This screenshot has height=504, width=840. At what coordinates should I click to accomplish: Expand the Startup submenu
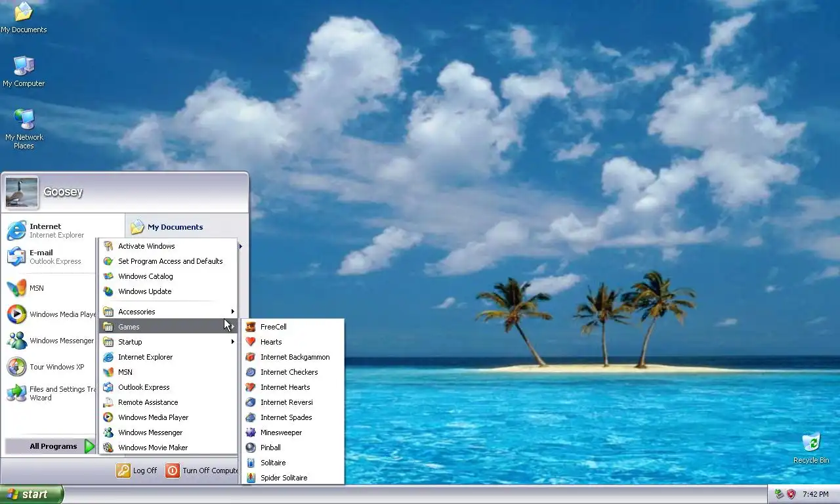(168, 342)
